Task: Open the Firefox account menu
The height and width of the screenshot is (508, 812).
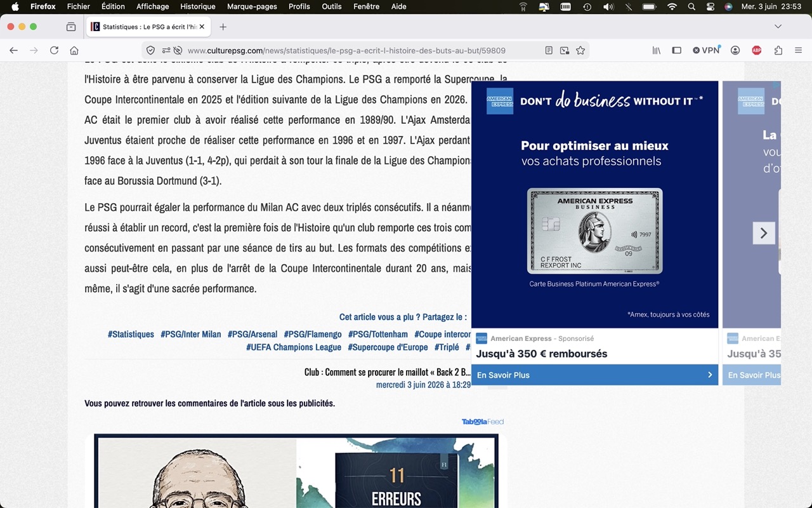Action: pos(735,51)
